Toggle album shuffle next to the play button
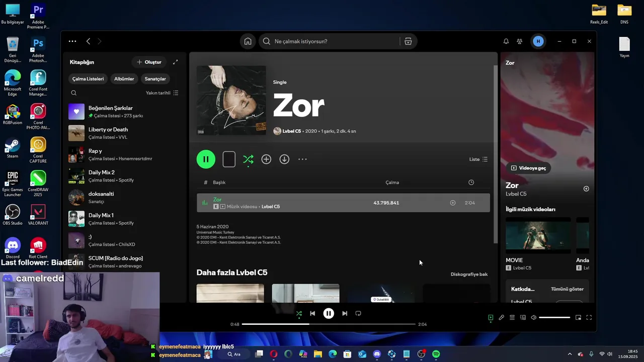 coord(248,159)
